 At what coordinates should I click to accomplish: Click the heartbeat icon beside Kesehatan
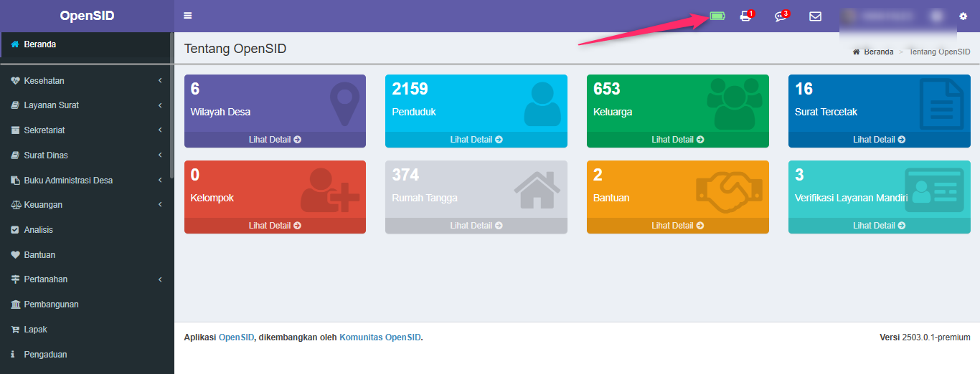(15, 81)
